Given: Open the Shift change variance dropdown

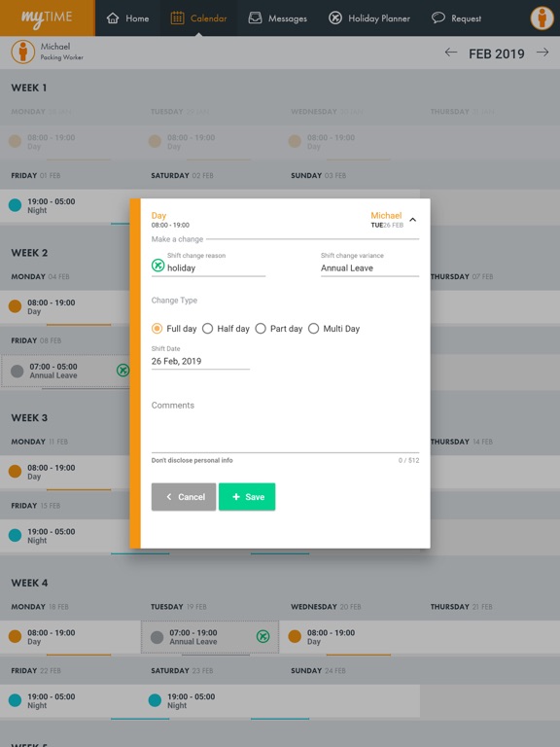Looking at the screenshot, I should [x=370, y=264].
